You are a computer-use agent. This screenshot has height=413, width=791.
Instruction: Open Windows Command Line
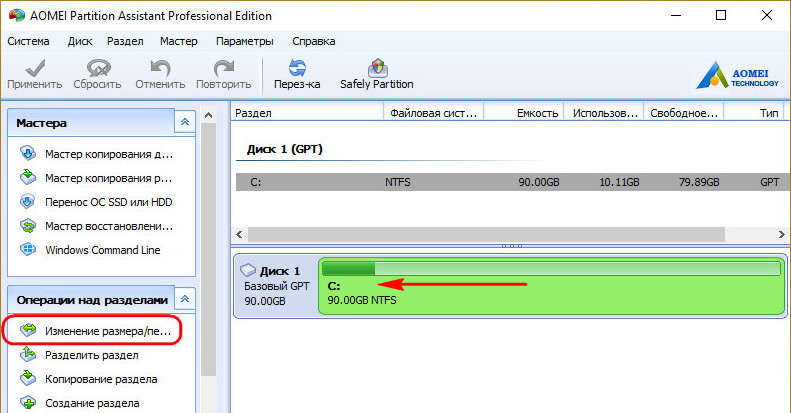click(102, 250)
